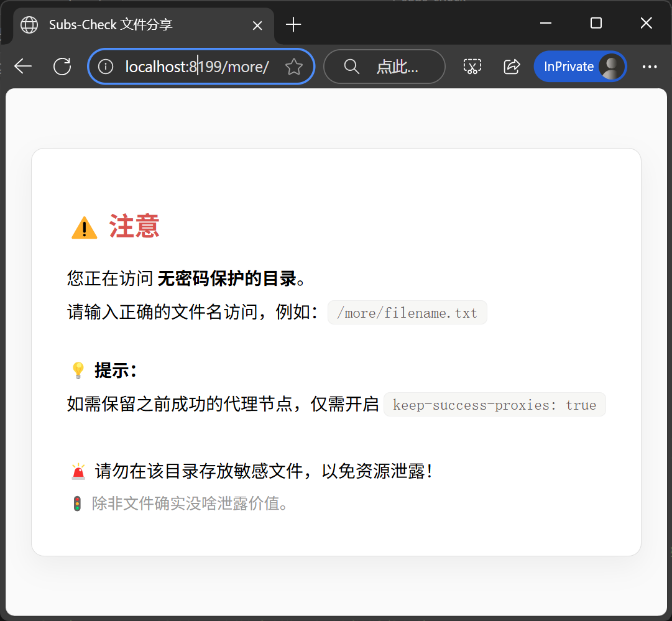This screenshot has width=672, height=621.
Task: Click the 点此... search box
Action: pos(384,67)
